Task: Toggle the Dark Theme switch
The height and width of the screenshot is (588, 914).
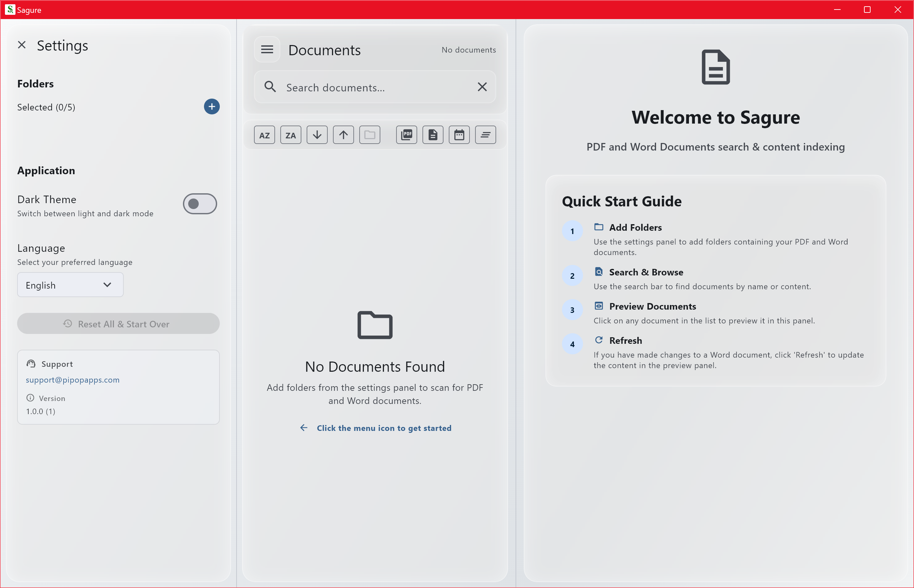Action: coord(200,204)
